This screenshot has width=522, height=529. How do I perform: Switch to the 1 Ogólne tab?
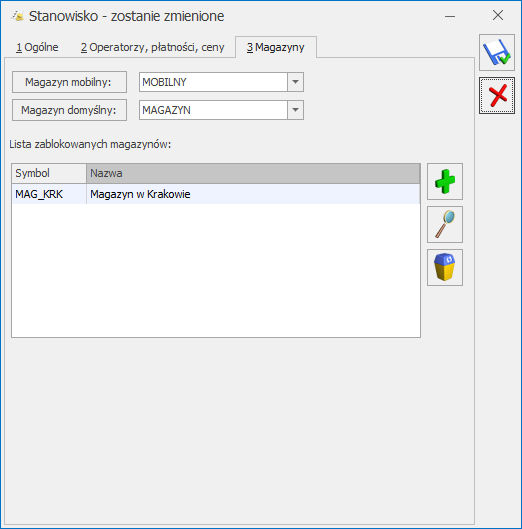coord(37,47)
